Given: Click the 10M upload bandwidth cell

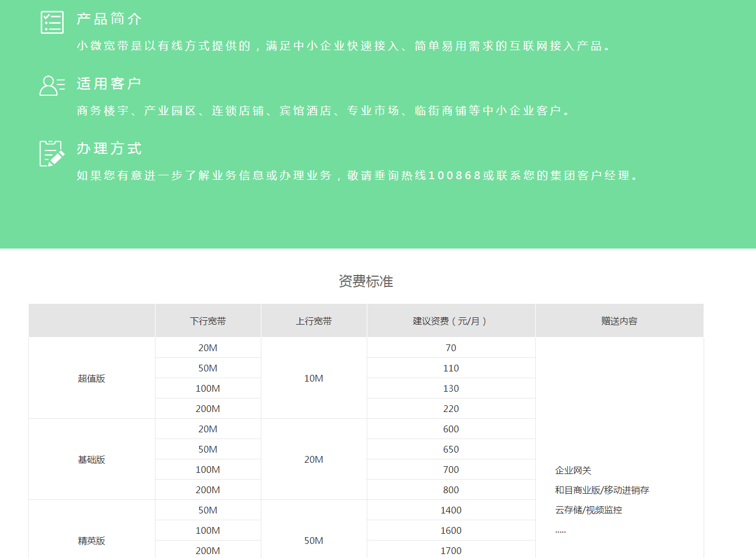Looking at the screenshot, I should 314,379.
